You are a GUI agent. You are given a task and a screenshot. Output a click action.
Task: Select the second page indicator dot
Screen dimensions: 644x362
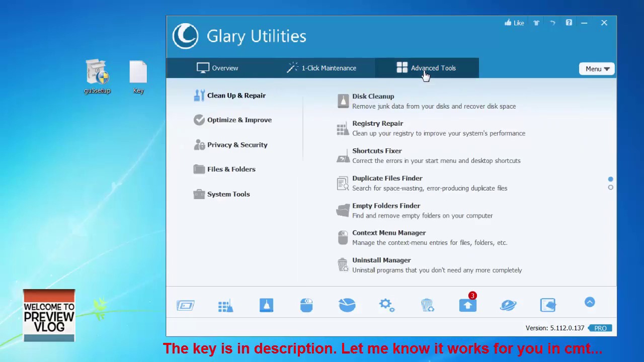pos(611,188)
